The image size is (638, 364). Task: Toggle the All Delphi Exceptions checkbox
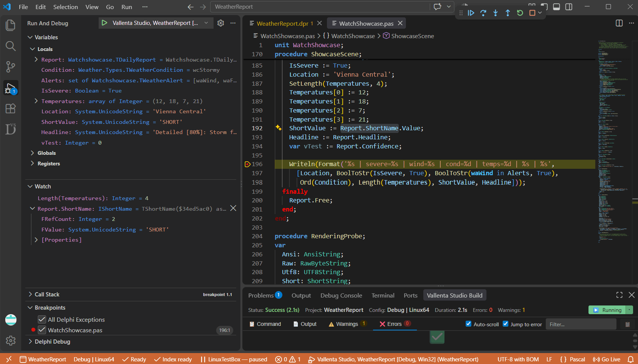tap(42, 319)
